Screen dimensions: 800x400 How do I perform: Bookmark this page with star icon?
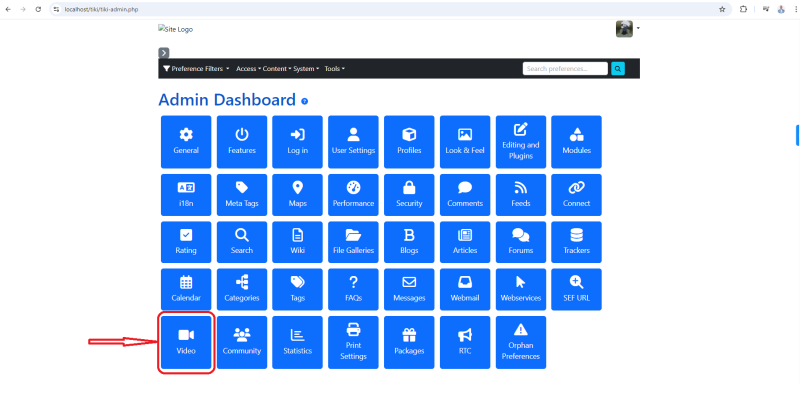click(722, 9)
